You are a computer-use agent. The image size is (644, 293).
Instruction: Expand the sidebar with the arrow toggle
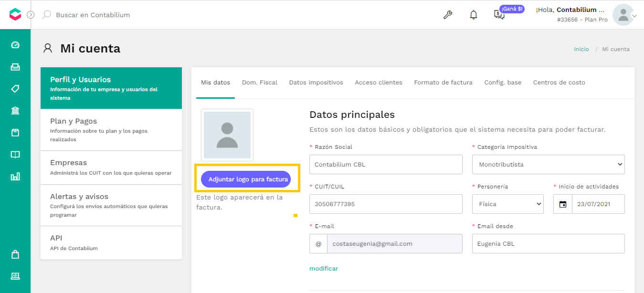31,15
